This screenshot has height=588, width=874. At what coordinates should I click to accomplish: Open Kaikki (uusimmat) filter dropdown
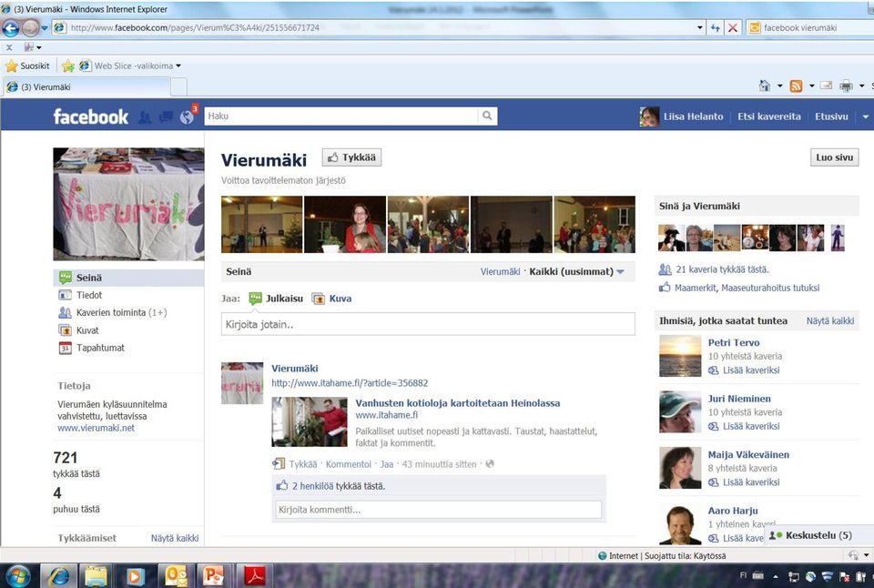click(x=620, y=271)
